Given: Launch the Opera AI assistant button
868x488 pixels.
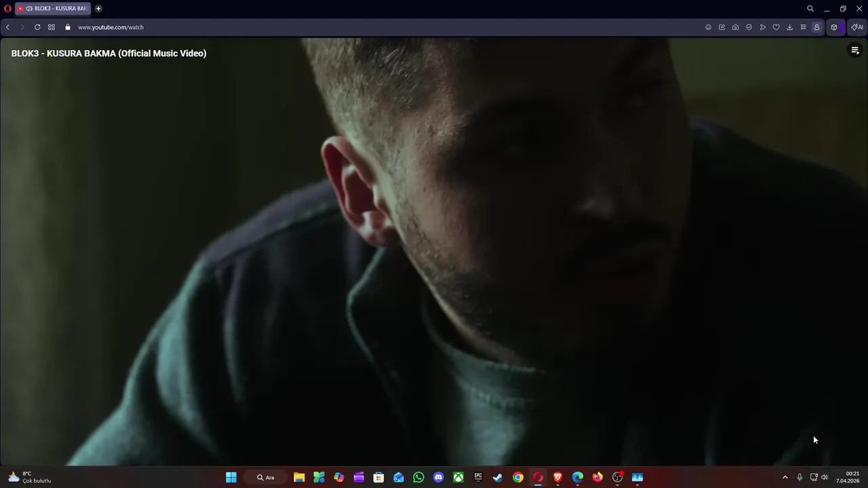Looking at the screenshot, I should click(x=857, y=27).
